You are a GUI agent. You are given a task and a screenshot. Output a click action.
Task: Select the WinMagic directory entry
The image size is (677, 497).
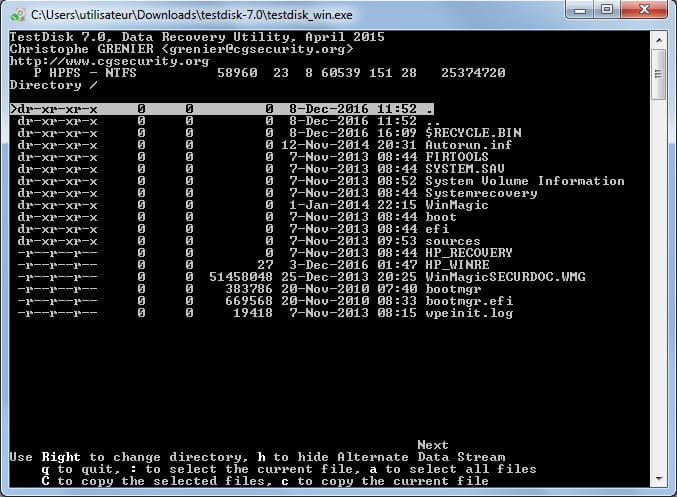coord(253,205)
